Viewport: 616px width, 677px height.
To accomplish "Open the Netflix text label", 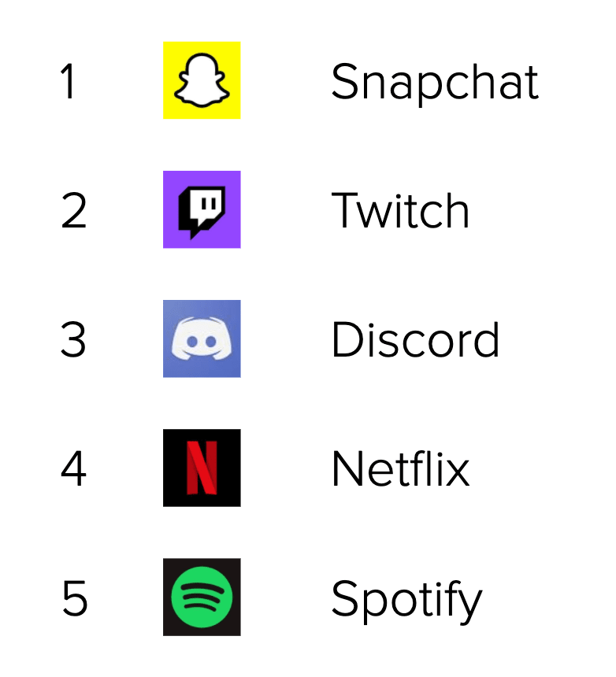I will (400, 468).
